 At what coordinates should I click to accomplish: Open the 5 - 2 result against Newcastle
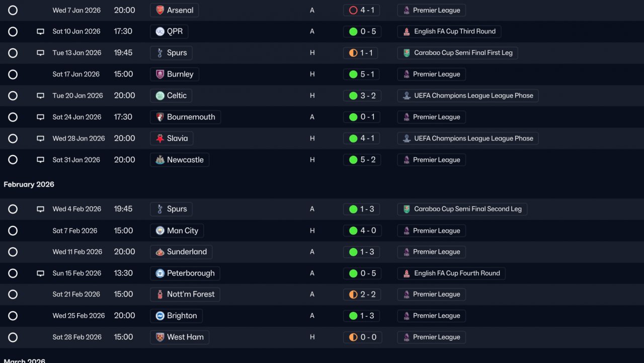click(362, 160)
